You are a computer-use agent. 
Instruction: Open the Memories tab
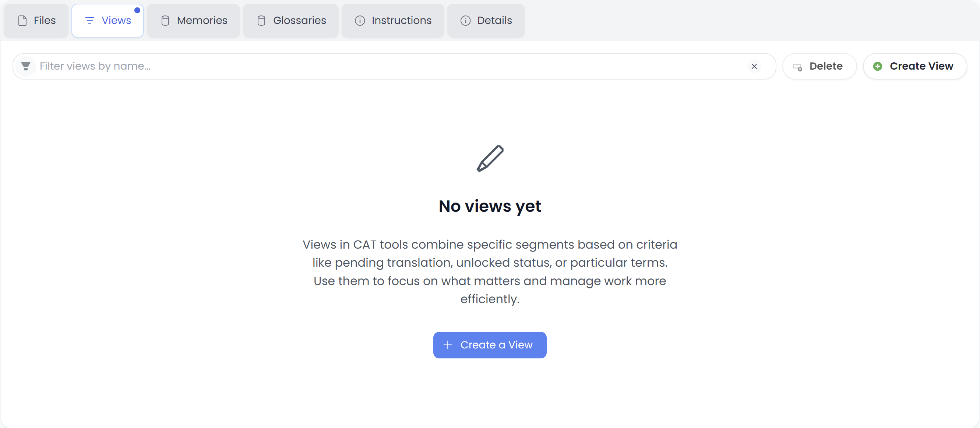(193, 21)
